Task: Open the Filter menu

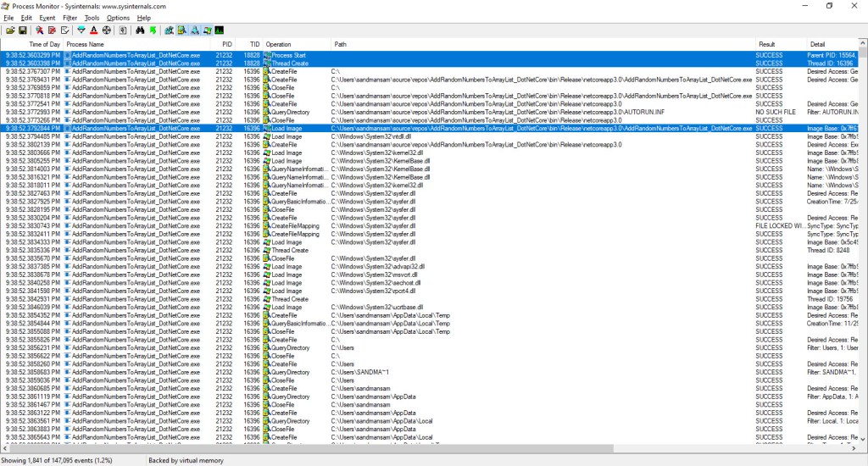Action: click(x=70, y=18)
